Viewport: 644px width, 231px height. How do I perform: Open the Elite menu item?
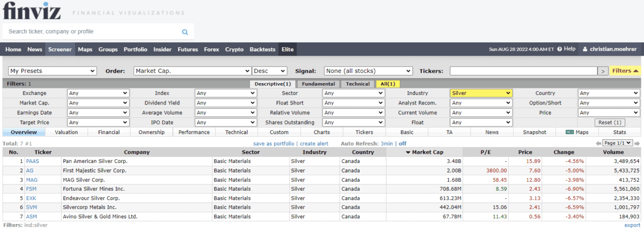pos(288,49)
